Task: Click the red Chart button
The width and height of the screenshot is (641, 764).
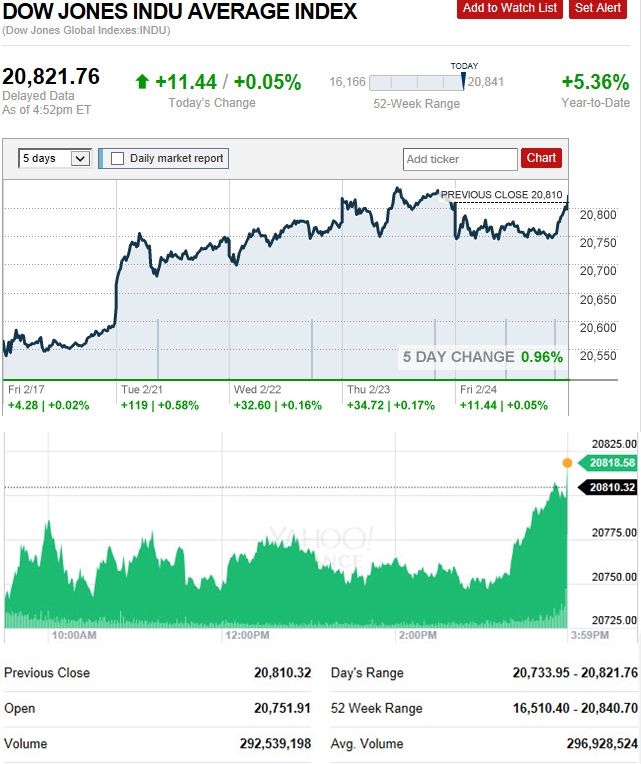Action: click(541, 158)
